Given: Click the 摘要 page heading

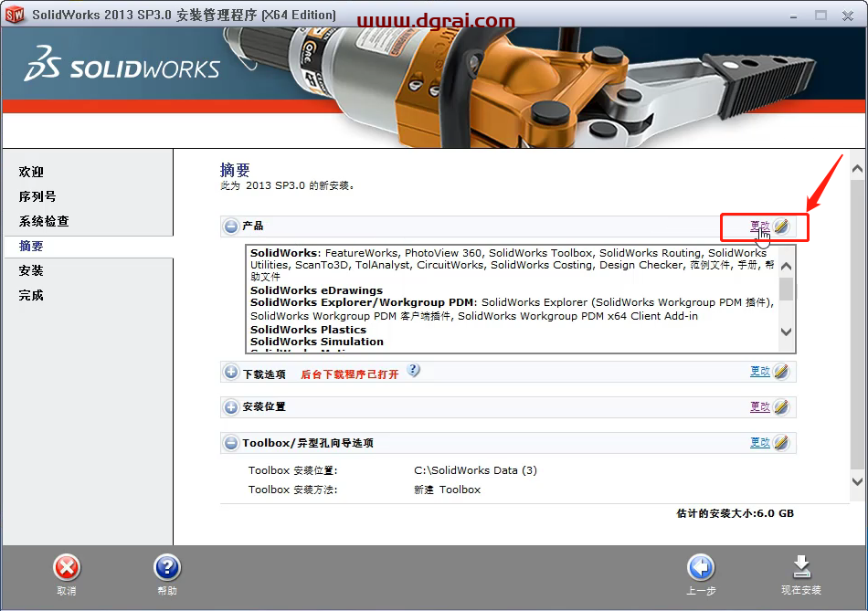Looking at the screenshot, I should coord(235,169).
